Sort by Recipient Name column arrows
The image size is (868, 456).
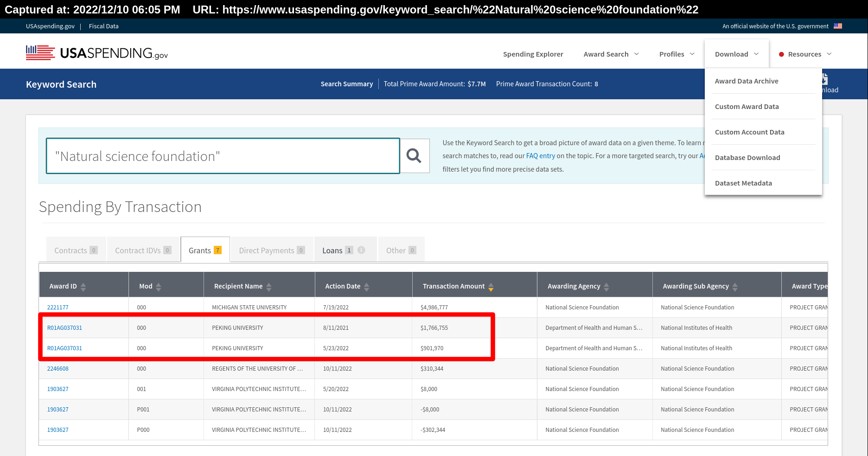269,287
